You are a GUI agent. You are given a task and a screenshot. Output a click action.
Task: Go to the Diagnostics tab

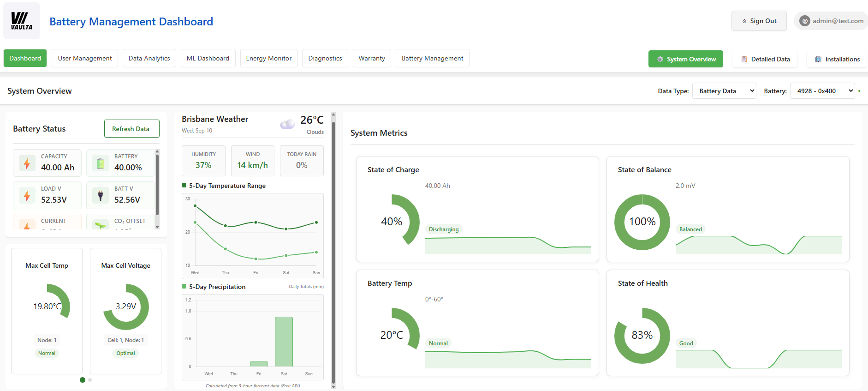tap(325, 58)
